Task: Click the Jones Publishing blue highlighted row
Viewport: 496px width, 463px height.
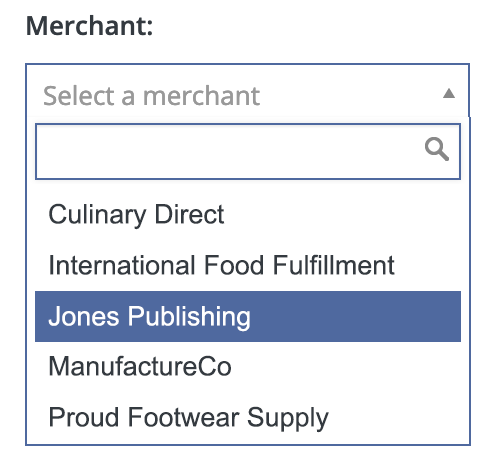Action: [x=248, y=316]
